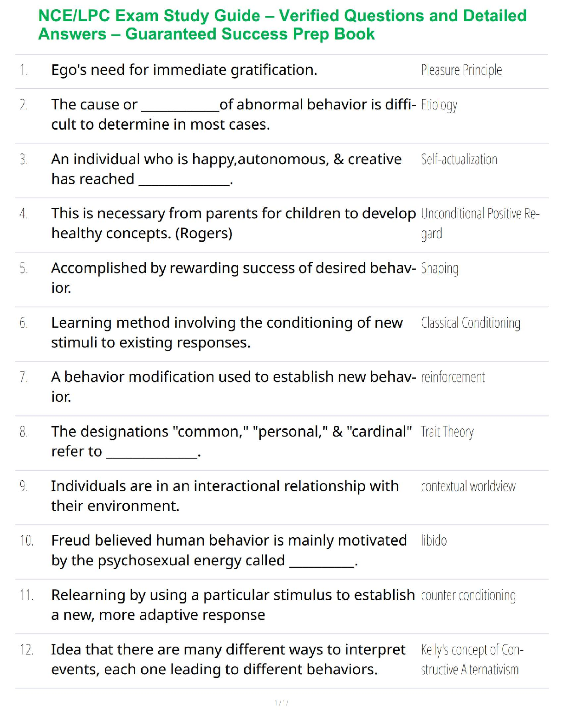Select the 'Classical Conditioning' answer
The height and width of the screenshot is (728, 563).
pyautogui.click(x=470, y=323)
